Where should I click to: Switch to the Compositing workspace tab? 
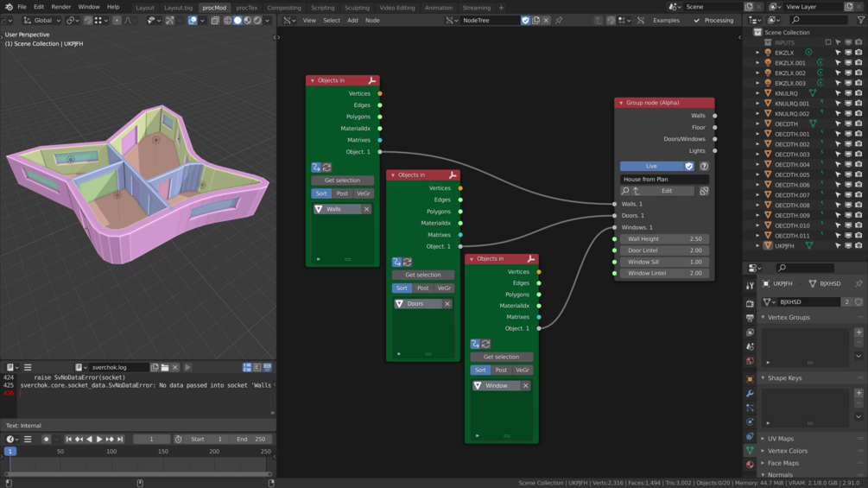[x=284, y=8]
